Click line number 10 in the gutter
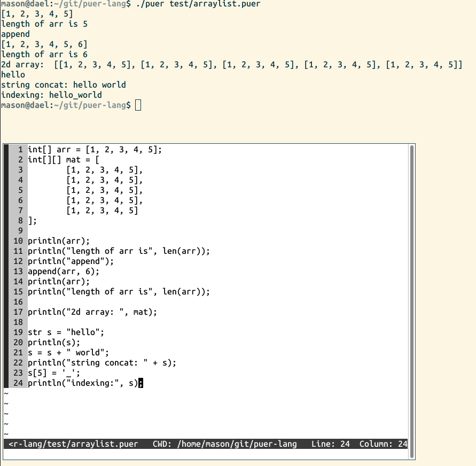Image resolution: width=476 pixels, height=466 pixels. [18, 241]
